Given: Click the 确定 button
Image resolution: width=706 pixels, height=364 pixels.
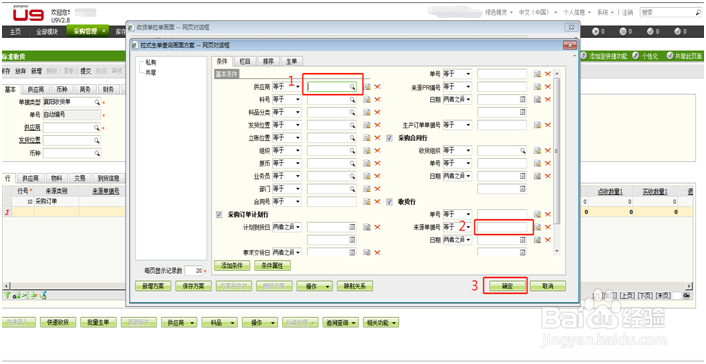Looking at the screenshot, I should click(x=507, y=286).
